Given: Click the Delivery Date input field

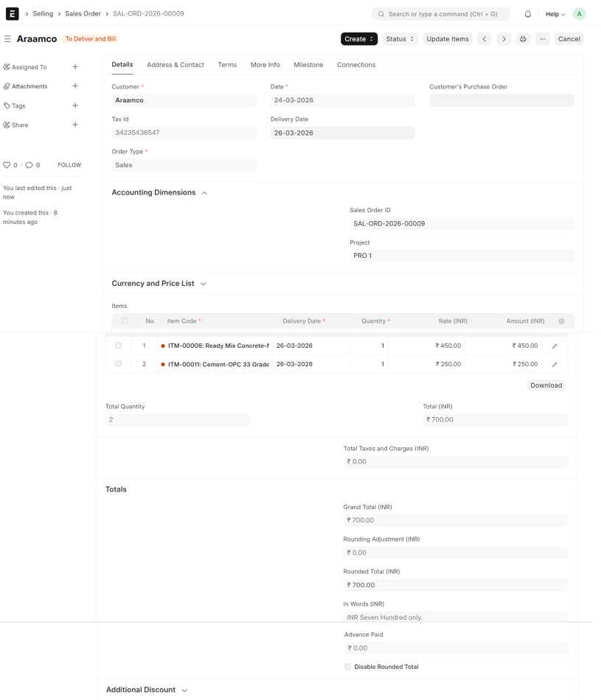Looking at the screenshot, I should [x=342, y=133].
